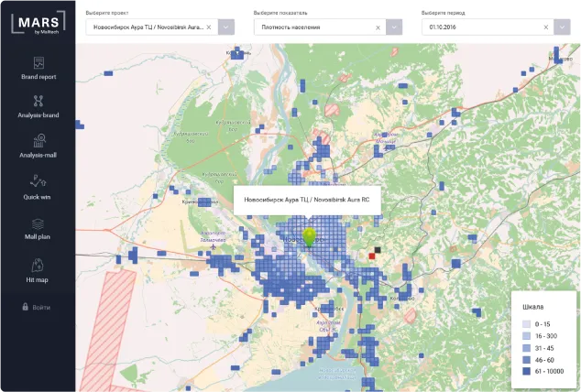Image resolution: width=581 pixels, height=392 pixels.
Task: Open the Analysis-brand icon
Action: [x=38, y=102]
